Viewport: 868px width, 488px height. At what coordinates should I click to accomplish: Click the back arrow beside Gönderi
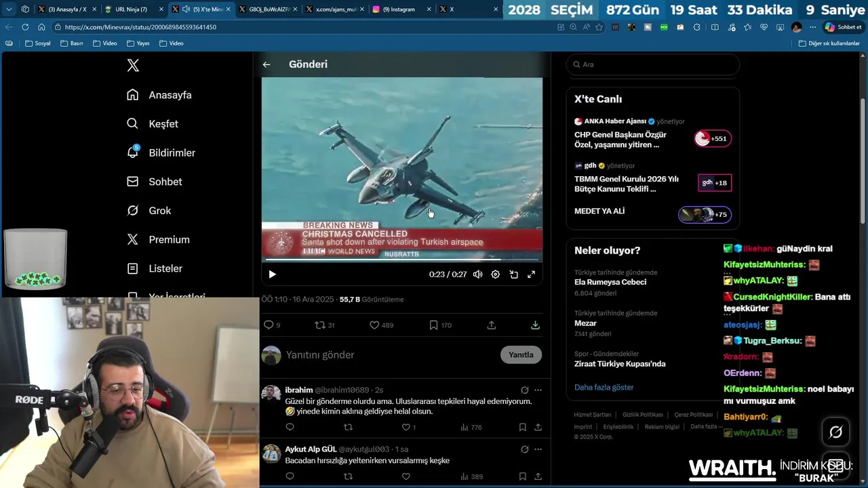[x=267, y=64]
